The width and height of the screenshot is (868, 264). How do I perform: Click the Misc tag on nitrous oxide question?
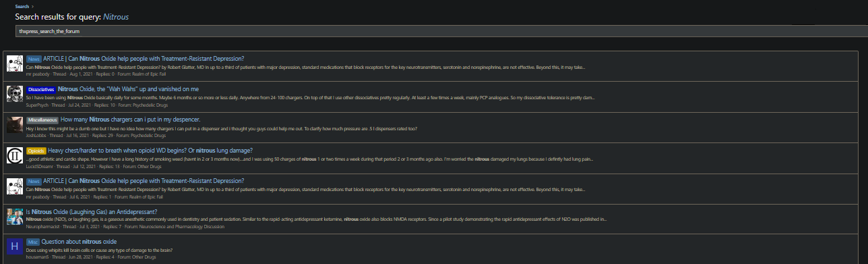click(33, 242)
